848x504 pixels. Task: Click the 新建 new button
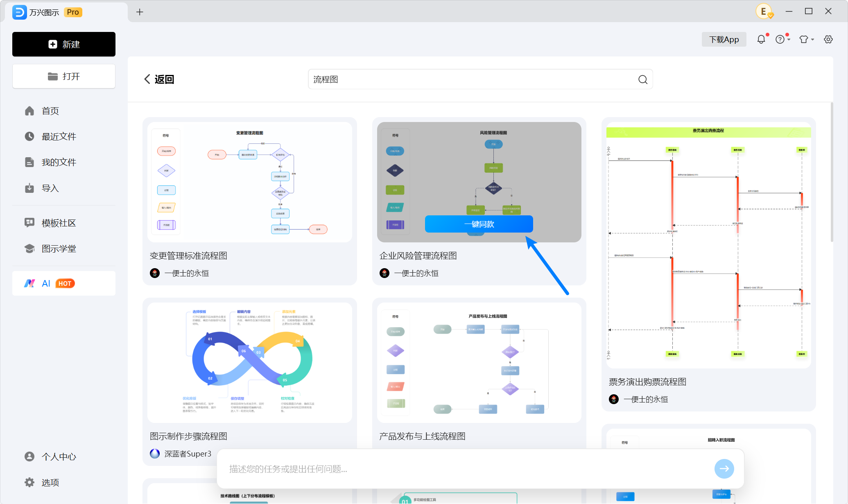(64, 44)
